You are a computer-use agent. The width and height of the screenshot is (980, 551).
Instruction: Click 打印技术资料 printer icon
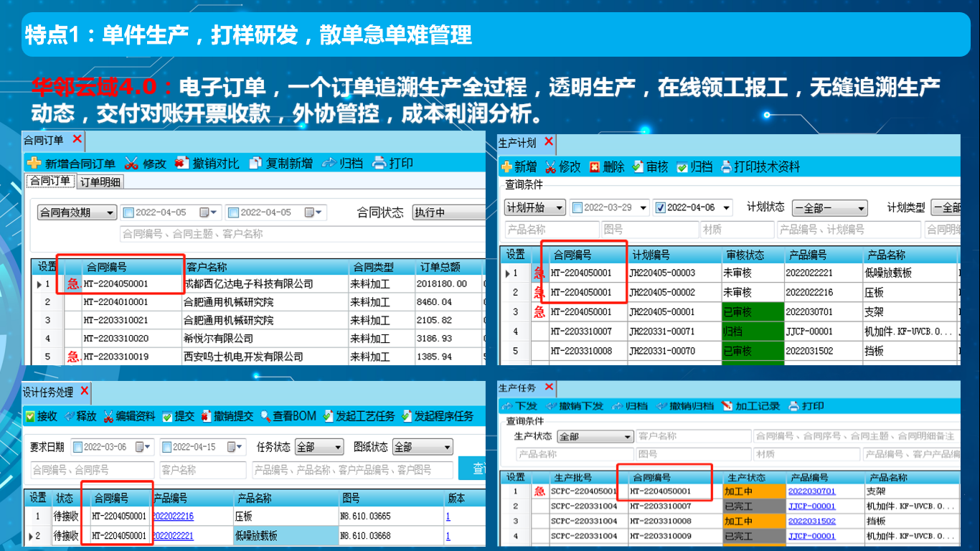[726, 167]
